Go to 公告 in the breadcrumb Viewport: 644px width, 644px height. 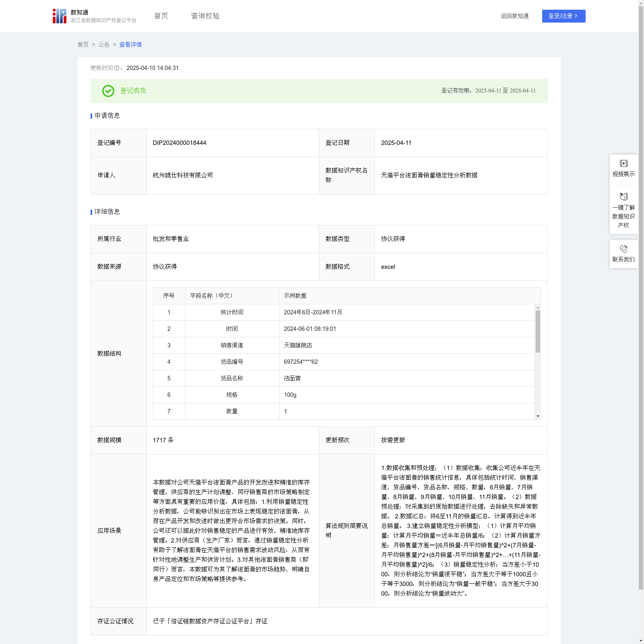click(104, 45)
